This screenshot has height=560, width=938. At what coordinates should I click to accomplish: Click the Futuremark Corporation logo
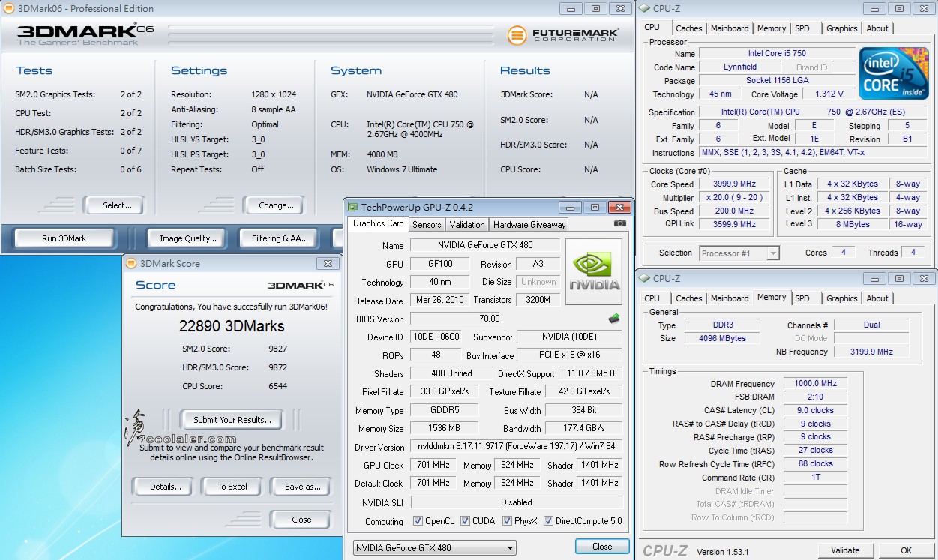(x=562, y=35)
